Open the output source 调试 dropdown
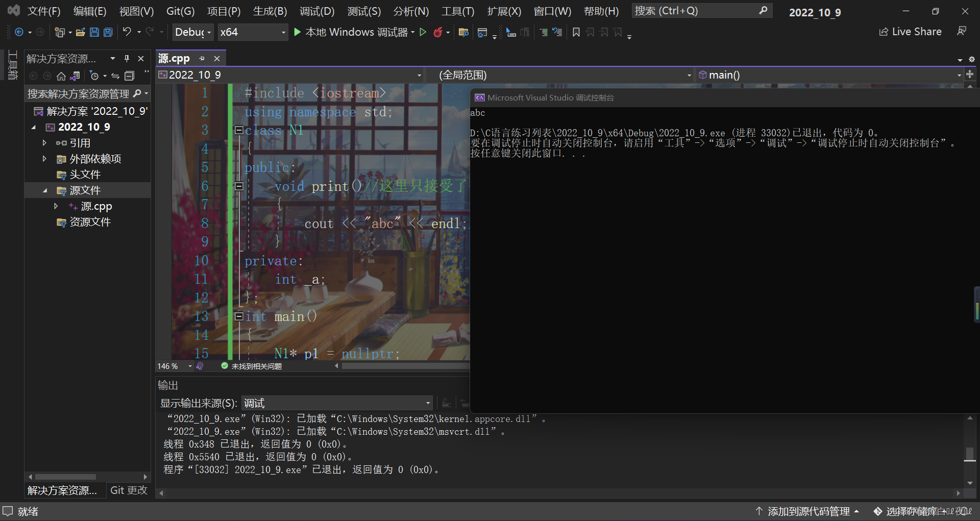 pos(337,403)
